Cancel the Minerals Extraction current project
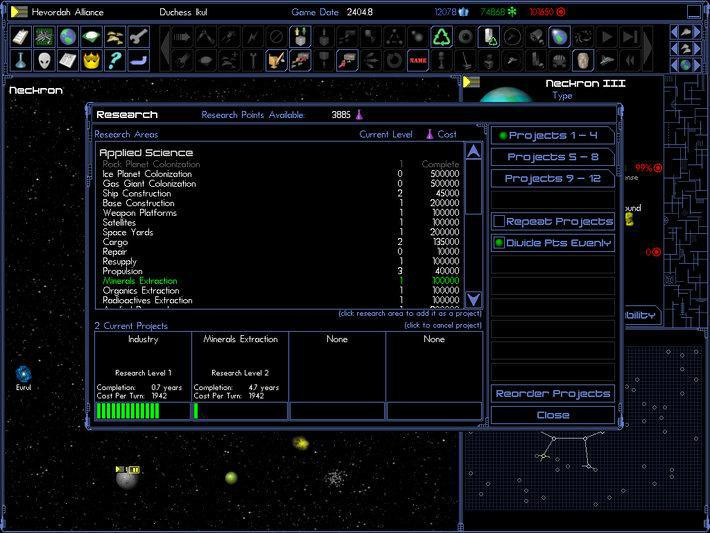This screenshot has width=710, height=533. point(240,367)
